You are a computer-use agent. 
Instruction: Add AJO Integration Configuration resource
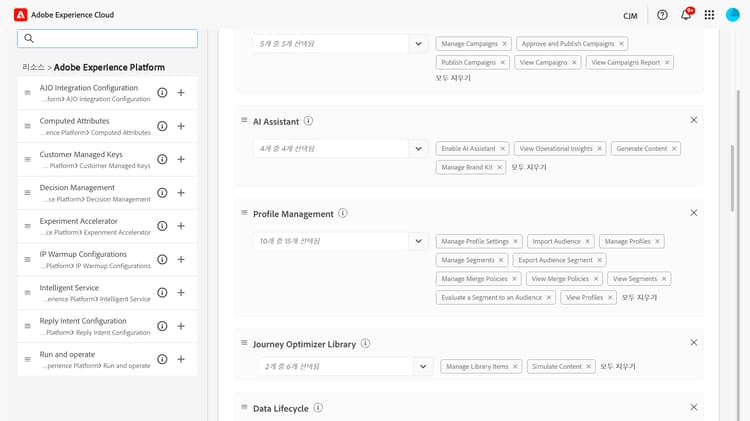coord(181,93)
